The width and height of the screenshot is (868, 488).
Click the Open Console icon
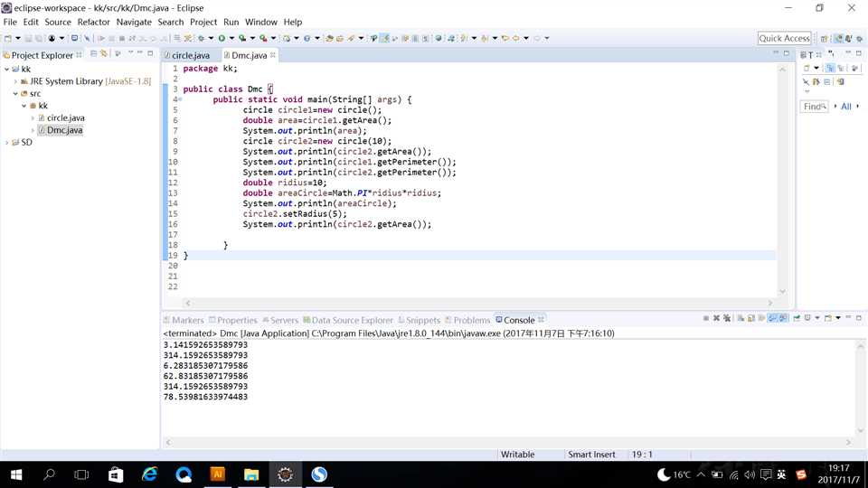[x=828, y=318]
